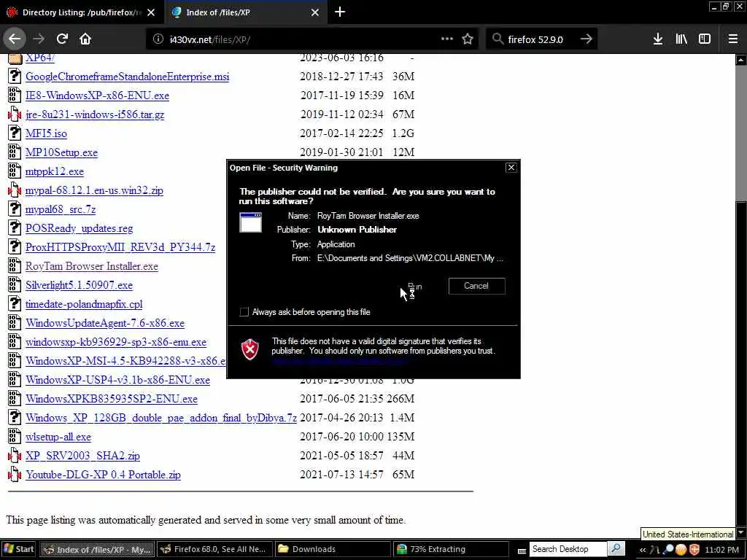Open the browser home page
This screenshot has width=747, height=560.
(85, 39)
